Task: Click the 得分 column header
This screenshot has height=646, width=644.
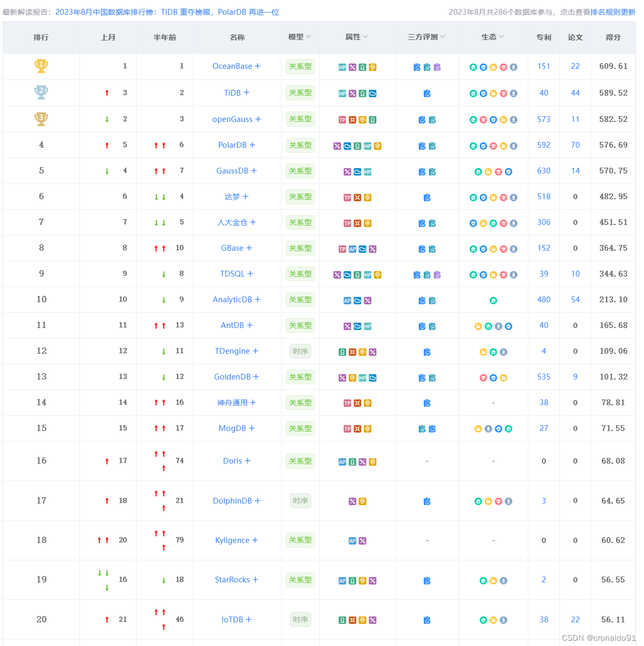Action: tap(613, 37)
